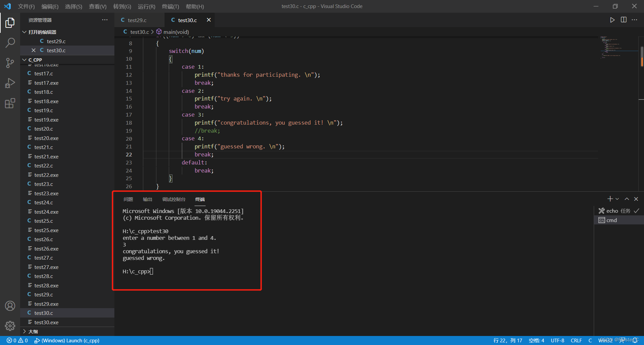Select the Terminal panel tab
Viewport: 644px width, 345px height.
[200, 199]
